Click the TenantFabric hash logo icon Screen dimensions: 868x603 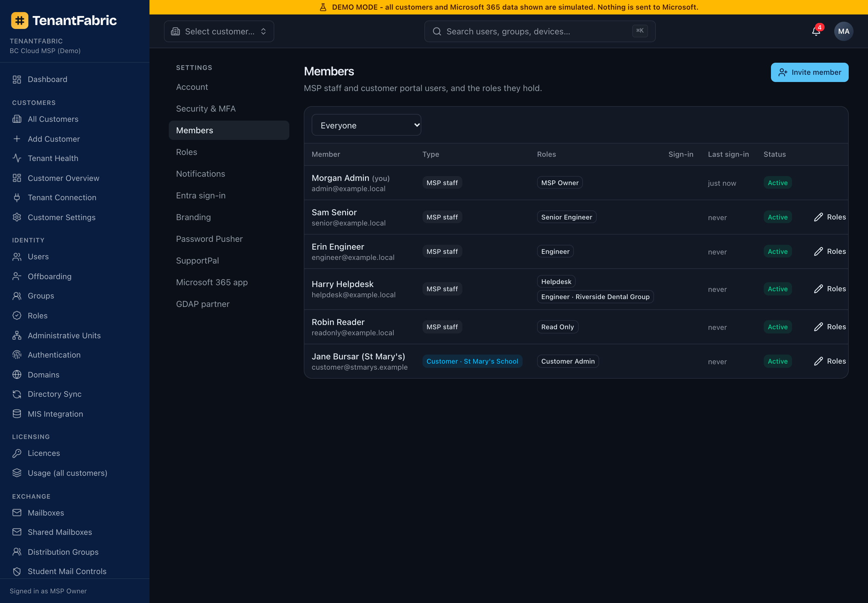20,21
